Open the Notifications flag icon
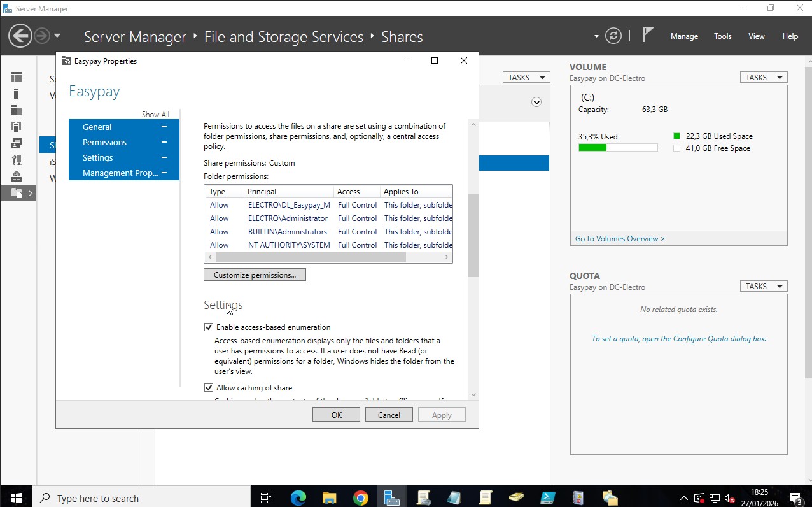Screen dimensions: 812x507 coord(648,35)
